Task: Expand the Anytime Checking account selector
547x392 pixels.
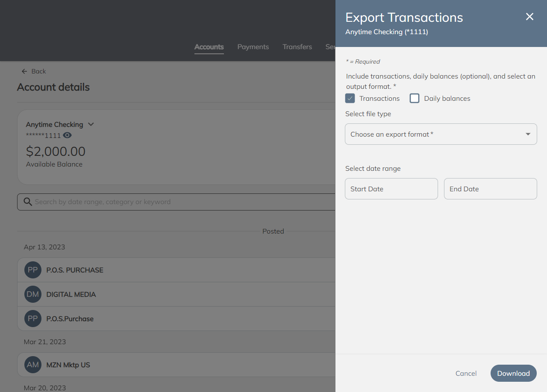Action: pos(91,124)
